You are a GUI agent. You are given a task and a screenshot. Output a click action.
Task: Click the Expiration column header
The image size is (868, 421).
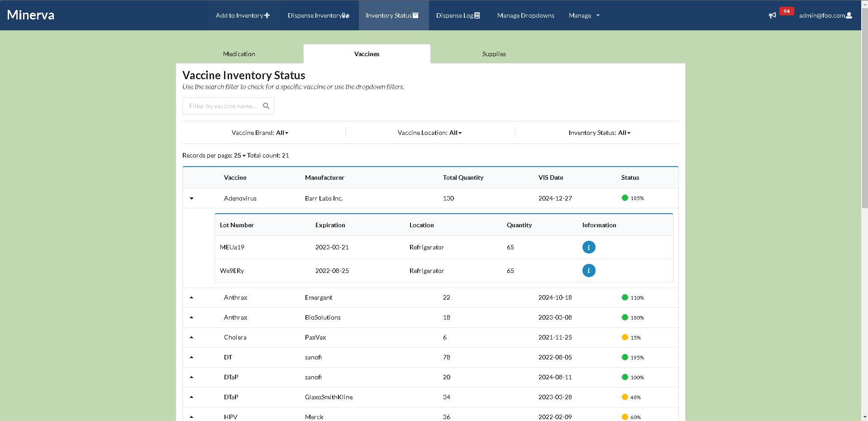coord(330,225)
